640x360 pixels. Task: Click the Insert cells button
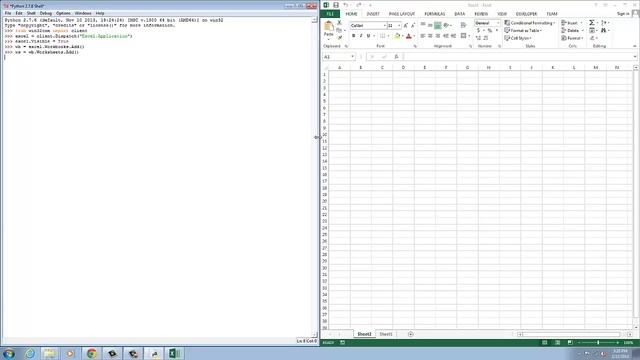pyautogui.click(x=572, y=23)
